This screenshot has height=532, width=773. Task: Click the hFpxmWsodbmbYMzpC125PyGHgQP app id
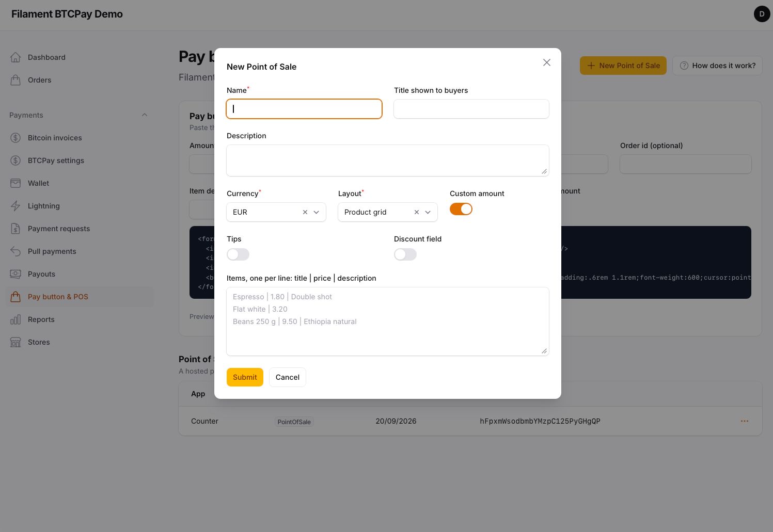coord(540,421)
